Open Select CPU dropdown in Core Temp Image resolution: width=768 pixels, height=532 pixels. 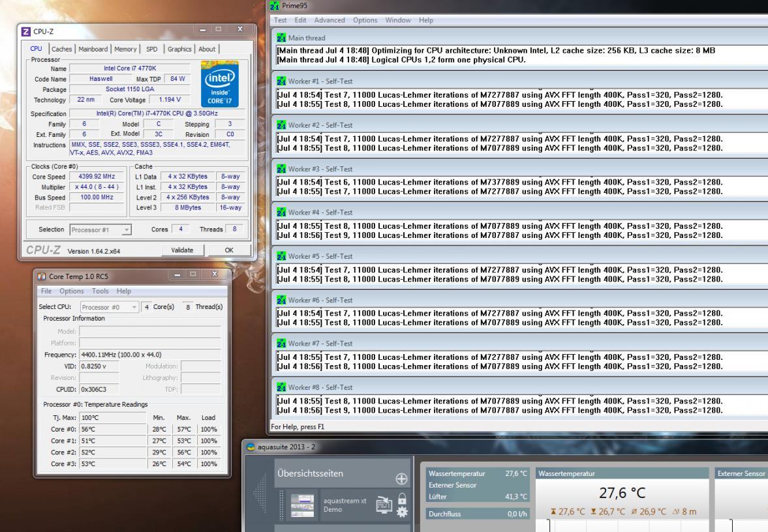pyautogui.click(x=109, y=307)
